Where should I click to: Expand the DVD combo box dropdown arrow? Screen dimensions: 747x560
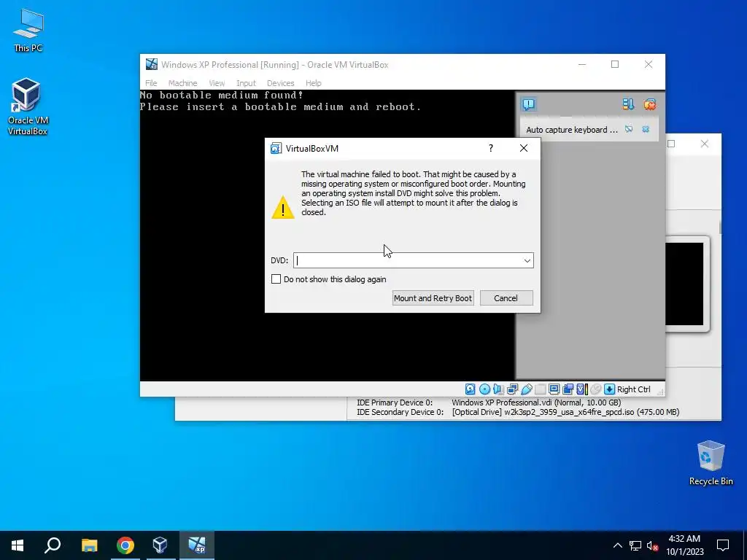[x=527, y=260]
